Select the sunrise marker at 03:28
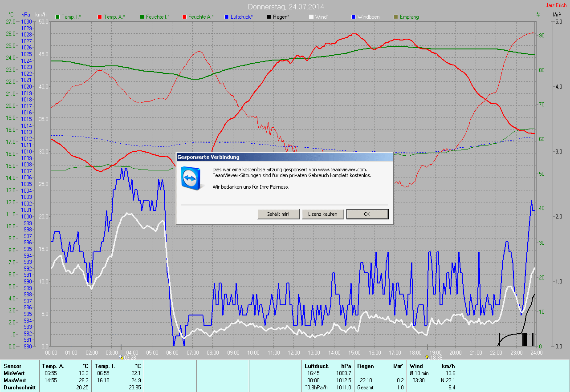Viewport: 570px width, 392px height. (121, 357)
